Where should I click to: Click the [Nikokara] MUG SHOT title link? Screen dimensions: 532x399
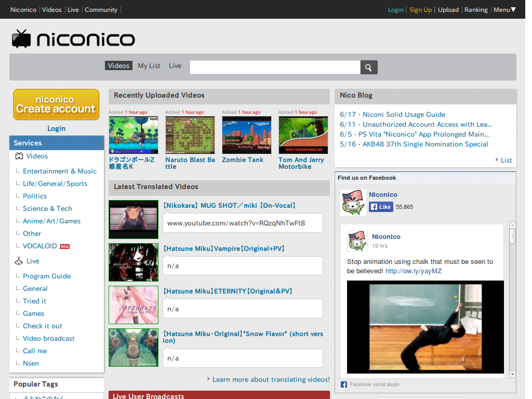(x=229, y=206)
